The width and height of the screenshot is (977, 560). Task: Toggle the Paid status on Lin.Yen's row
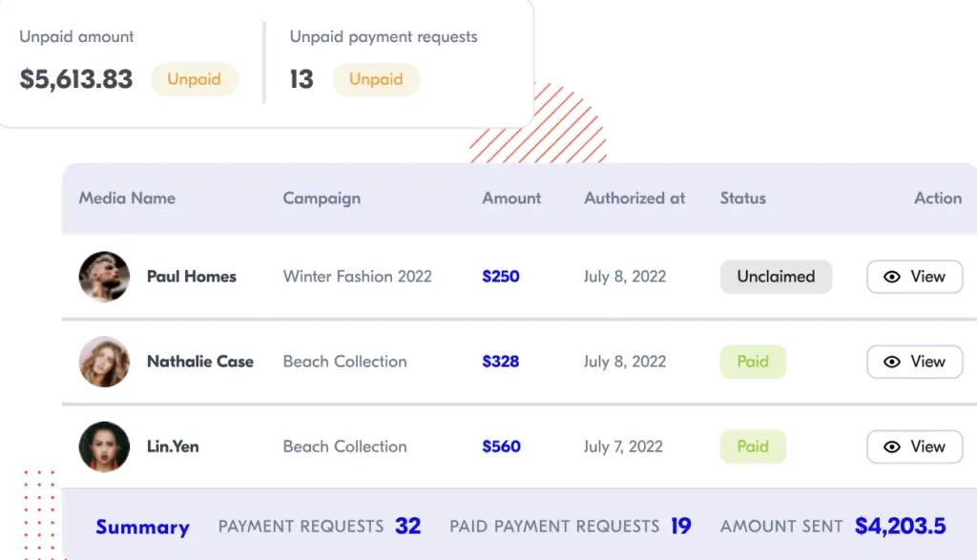(753, 446)
